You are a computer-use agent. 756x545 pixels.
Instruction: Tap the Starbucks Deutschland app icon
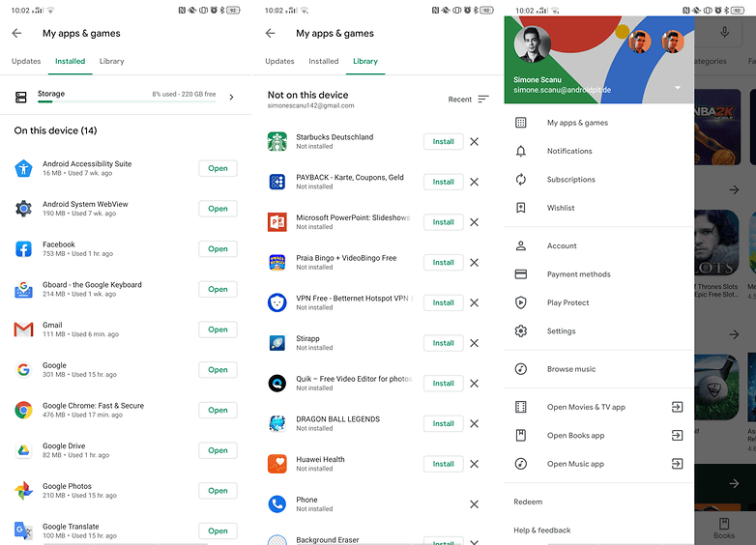tap(277, 142)
